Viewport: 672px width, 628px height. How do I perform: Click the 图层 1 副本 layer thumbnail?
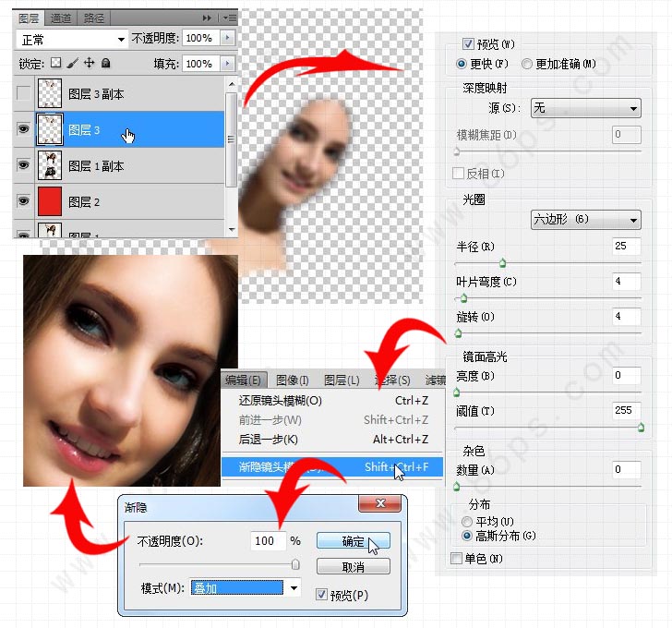(x=50, y=165)
